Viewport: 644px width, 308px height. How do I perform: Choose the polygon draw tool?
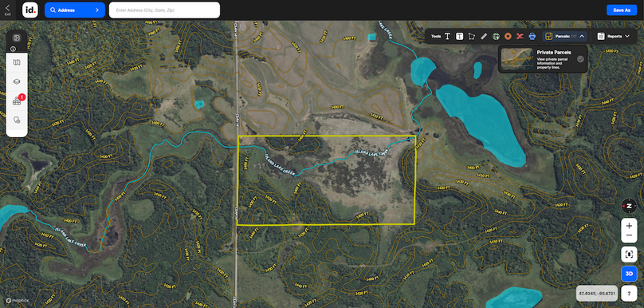(472, 36)
